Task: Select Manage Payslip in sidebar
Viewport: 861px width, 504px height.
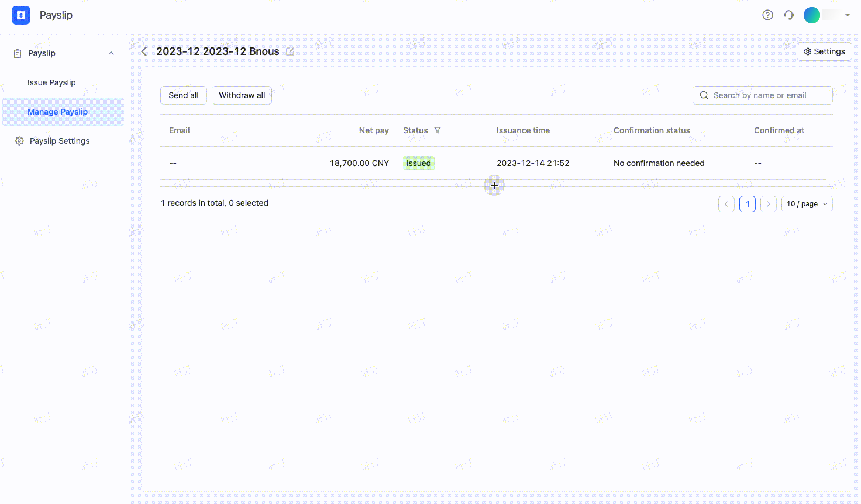Action: click(57, 112)
